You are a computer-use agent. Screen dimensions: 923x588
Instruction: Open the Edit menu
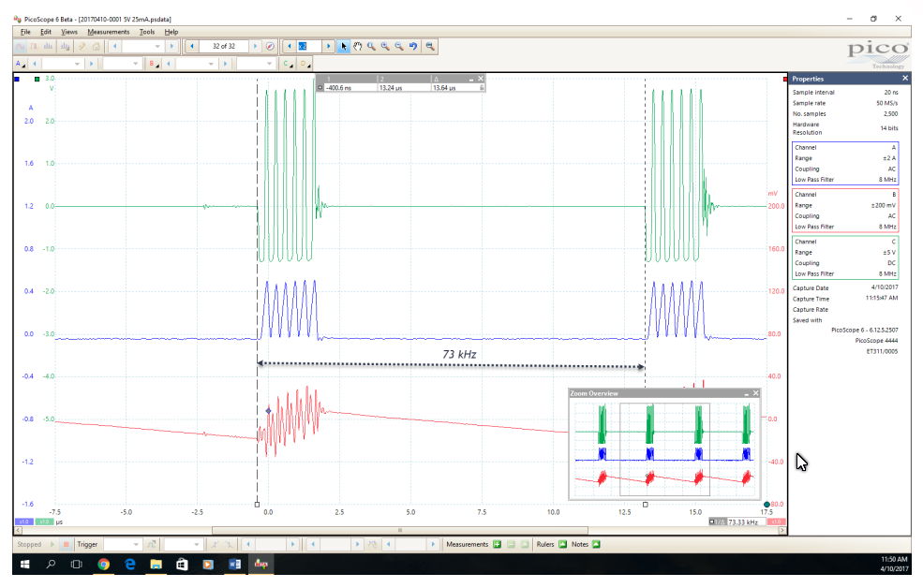(46, 32)
